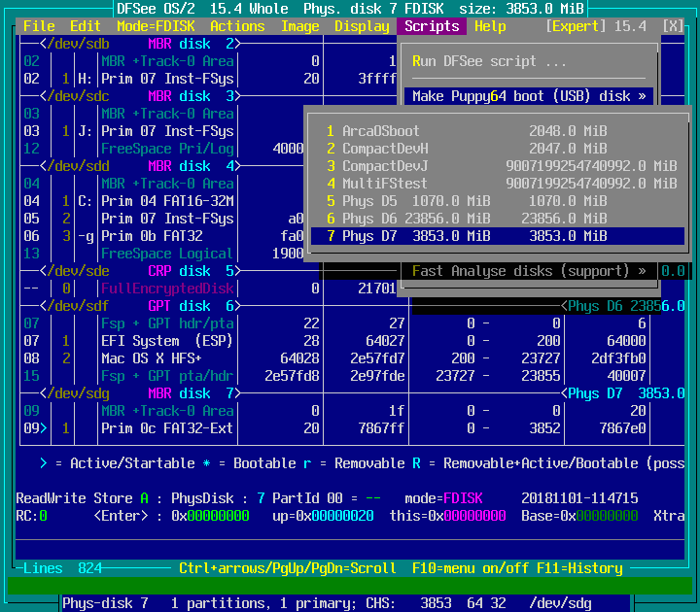The image size is (700, 612).
Task: Open the Edit menu
Action: tap(86, 26)
